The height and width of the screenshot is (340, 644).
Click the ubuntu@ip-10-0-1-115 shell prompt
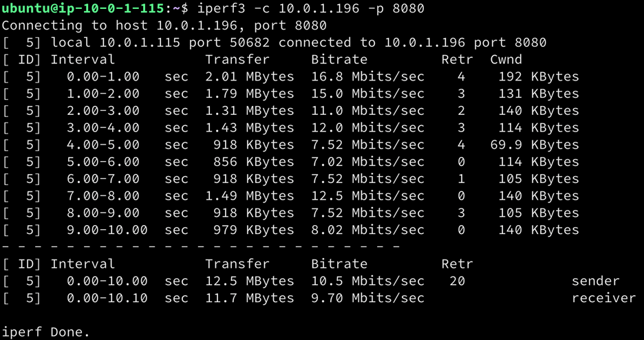pos(83,9)
